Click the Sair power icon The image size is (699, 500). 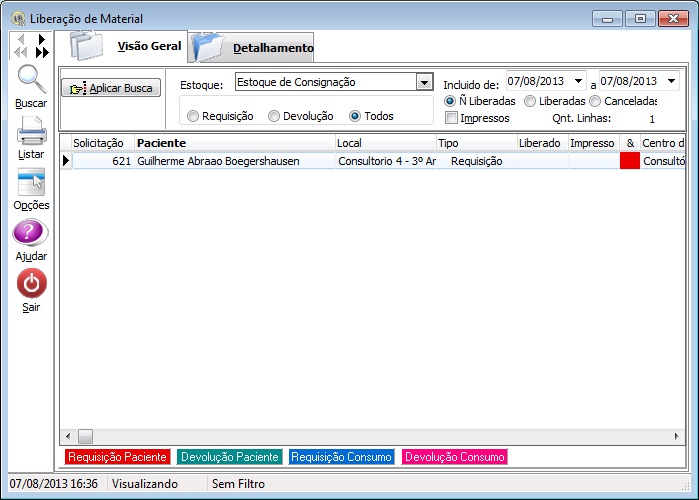(31, 284)
